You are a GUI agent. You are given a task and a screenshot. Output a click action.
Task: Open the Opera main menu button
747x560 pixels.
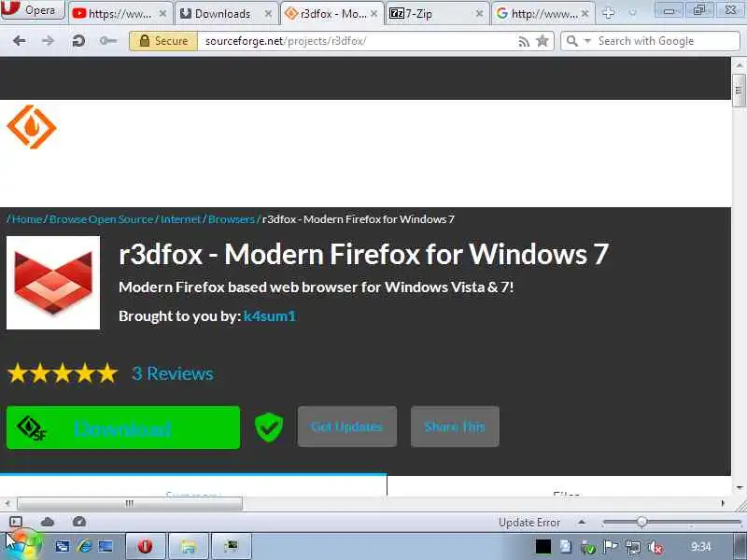point(33,9)
